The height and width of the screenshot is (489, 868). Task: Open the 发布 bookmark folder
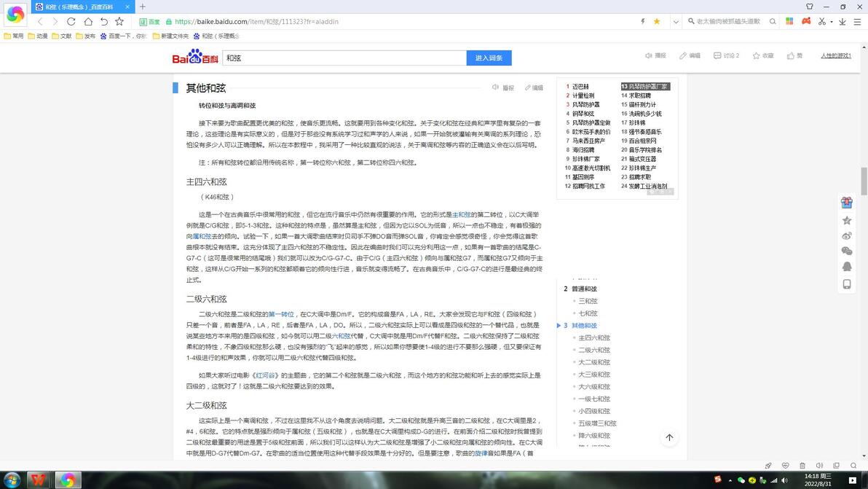click(86, 36)
